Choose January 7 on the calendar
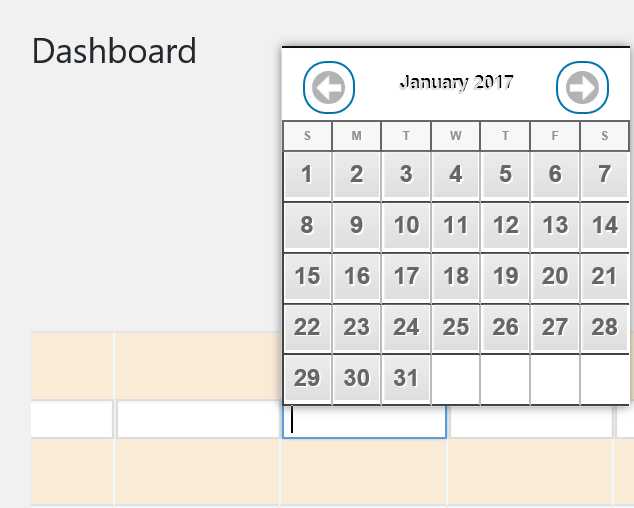The image size is (634, 508). (x=604, y=175)
